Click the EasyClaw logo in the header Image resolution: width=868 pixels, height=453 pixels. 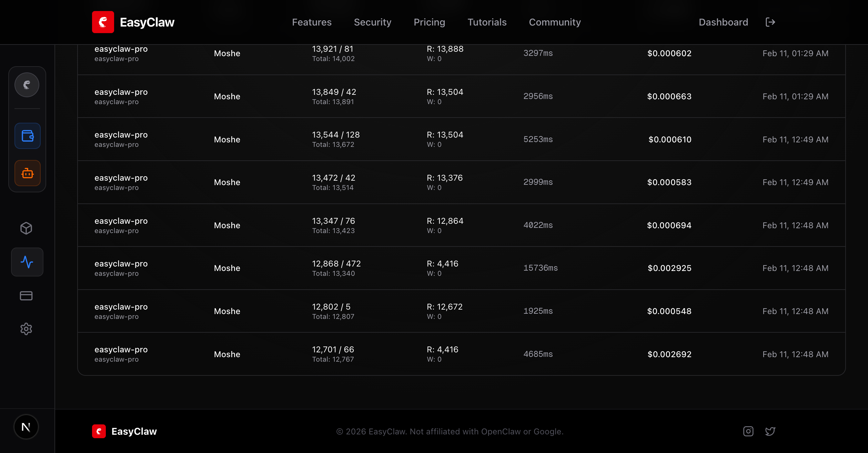pyautogui.click(x=133, y=22)
